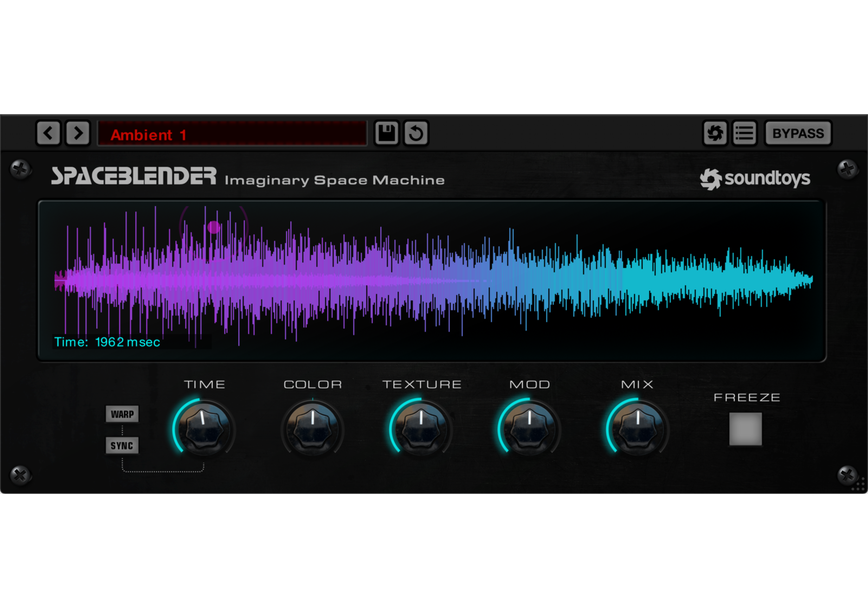Screen dimensions: 868x608
Task: Click the Time: 1962 msec readout
Action: (107, 342)
